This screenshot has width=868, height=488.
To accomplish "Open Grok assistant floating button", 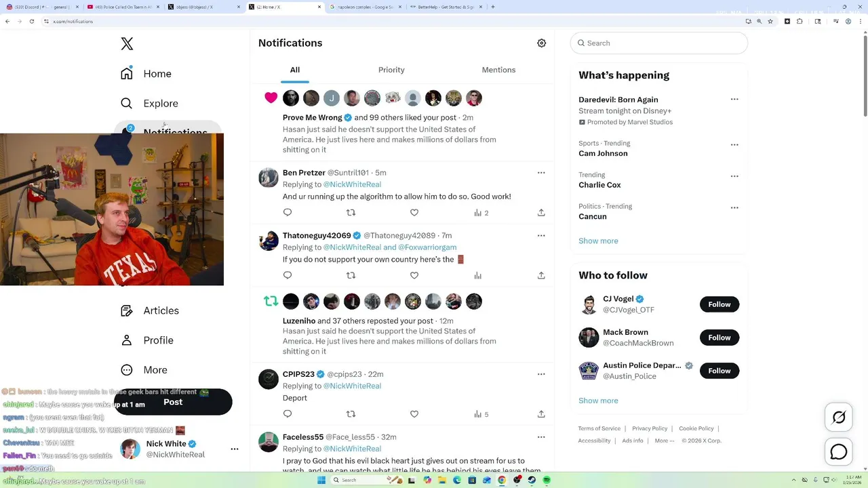I will 839,418.
